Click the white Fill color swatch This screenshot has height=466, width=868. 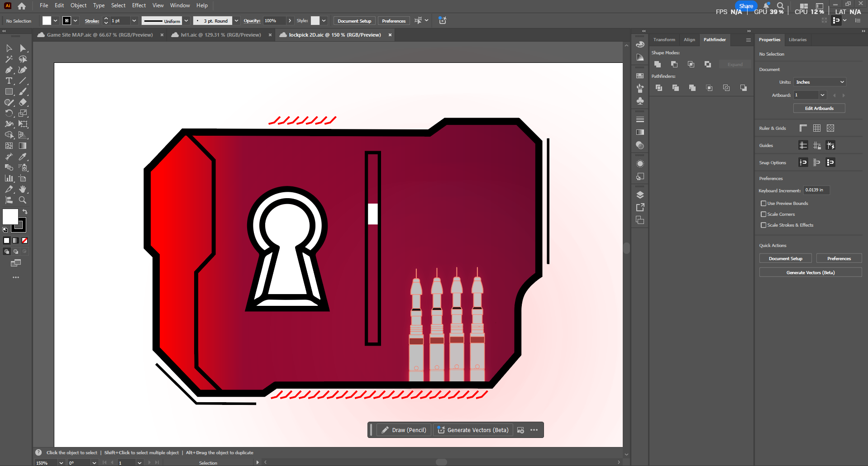[x=10, y=217]
